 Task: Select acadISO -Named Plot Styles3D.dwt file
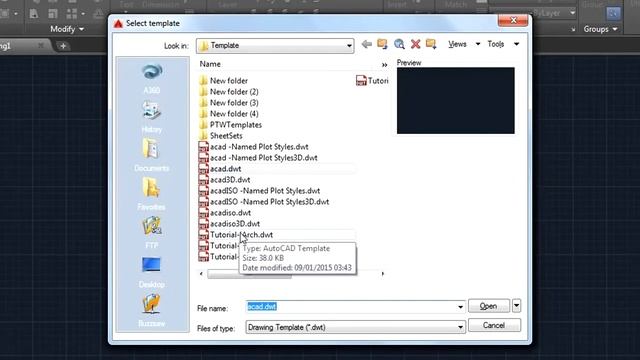tap(264, 202)
